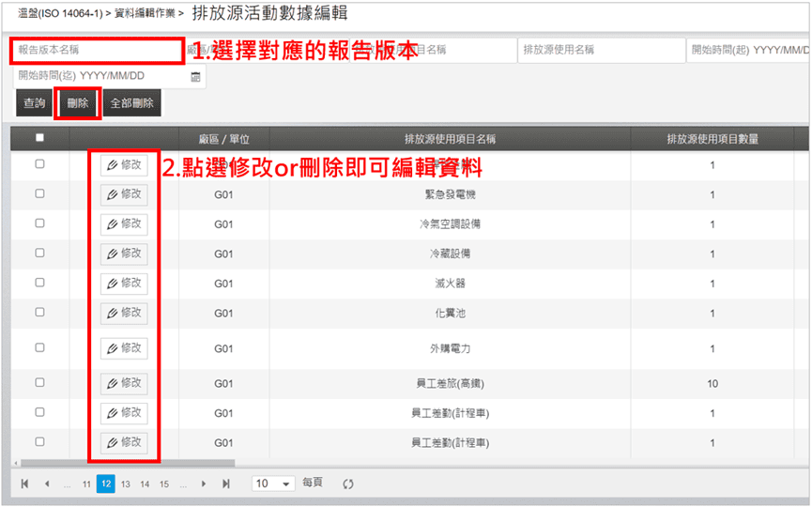Viewport: 812px width, 507px height.
Task: Click 修改 for 外購電力 row
Action: point(124,348)
